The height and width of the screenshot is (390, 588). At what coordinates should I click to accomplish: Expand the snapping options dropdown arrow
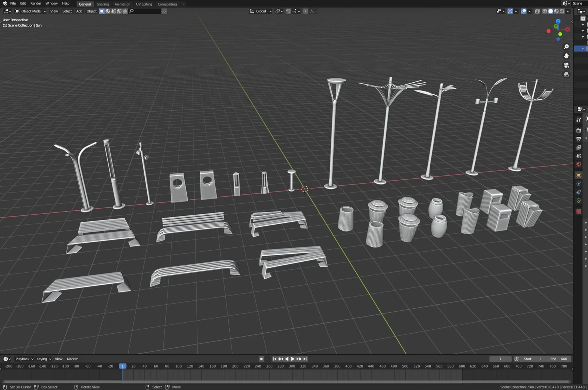point(298,11)
